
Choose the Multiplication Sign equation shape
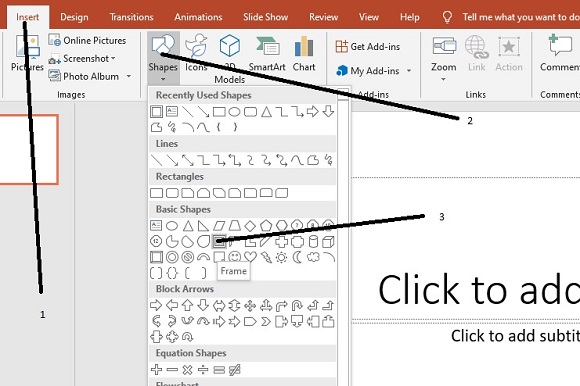(x=188, y=369)
